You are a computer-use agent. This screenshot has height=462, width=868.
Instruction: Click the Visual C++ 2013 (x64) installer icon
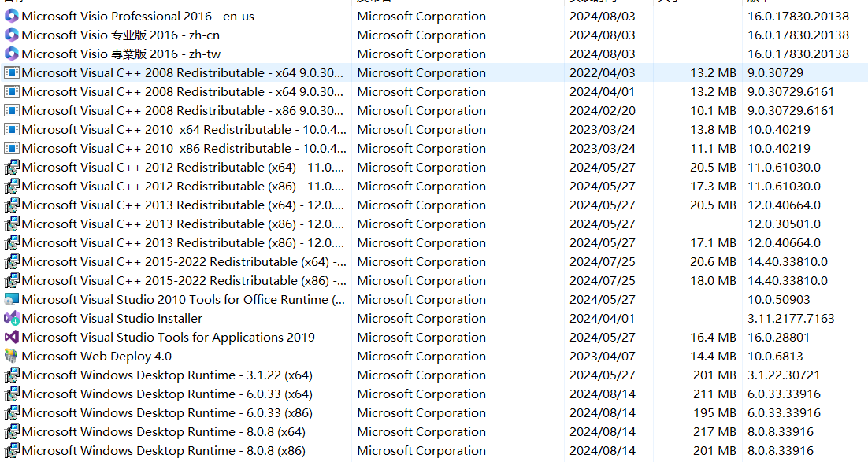tap(12, 205)
